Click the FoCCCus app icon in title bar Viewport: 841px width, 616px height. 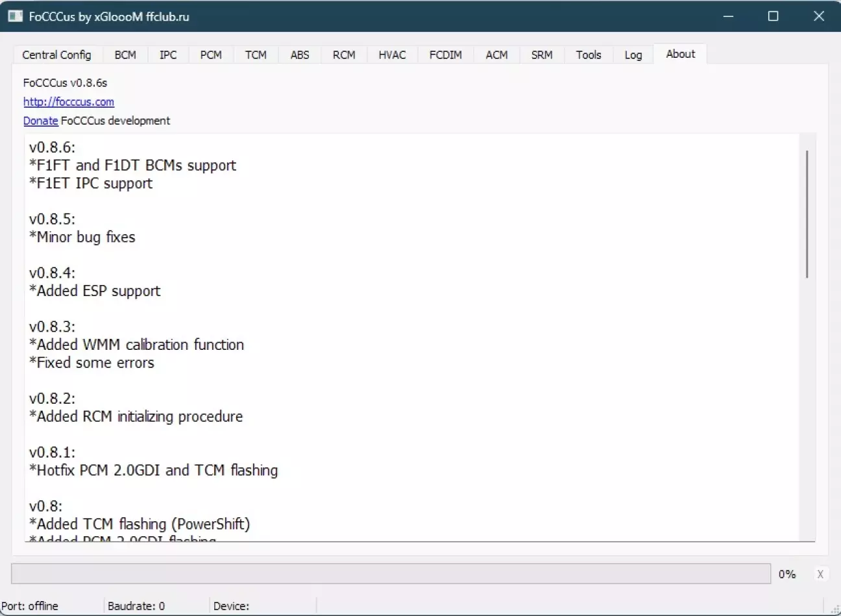pos(15,16)
